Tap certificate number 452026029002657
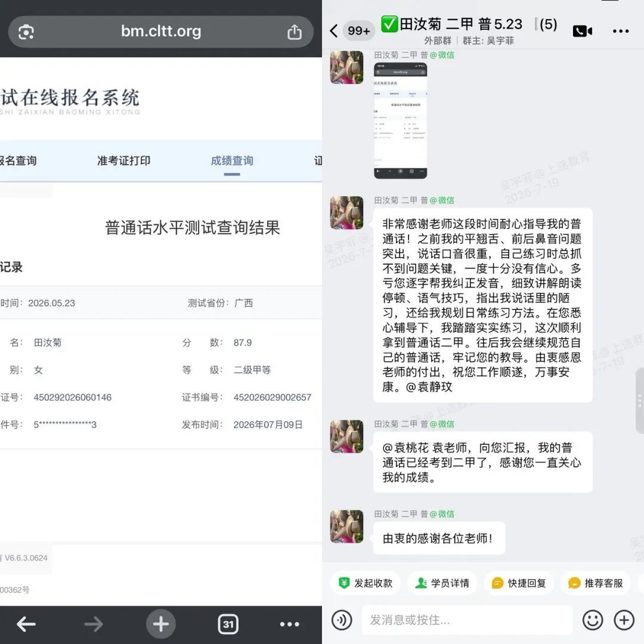This screenshot has width=644, height=644. [x=273, y=397]
